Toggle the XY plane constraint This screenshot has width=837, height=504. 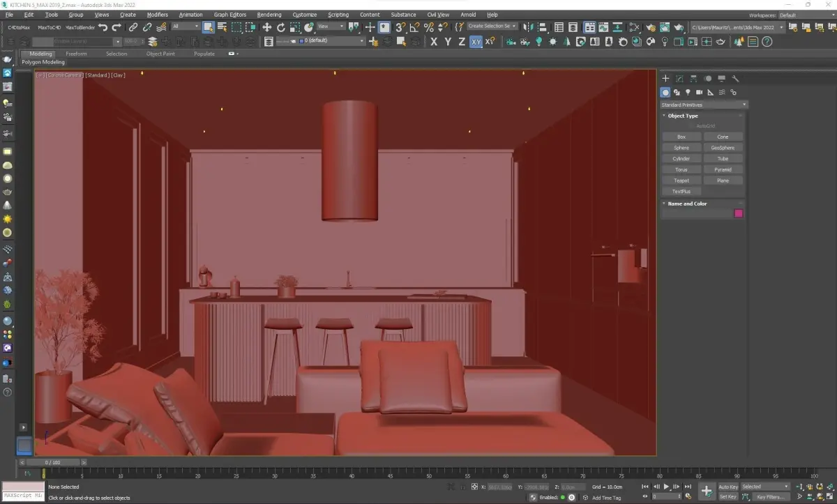point(476,42)
